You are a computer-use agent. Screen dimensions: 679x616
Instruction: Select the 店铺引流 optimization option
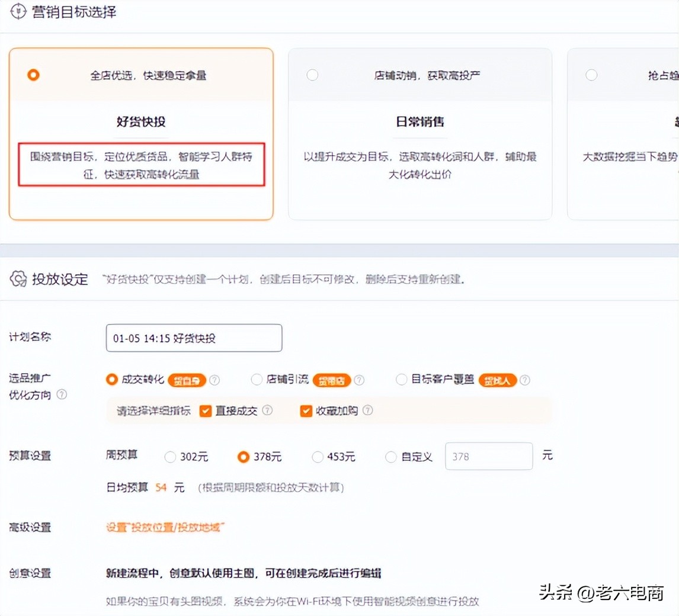256,380
